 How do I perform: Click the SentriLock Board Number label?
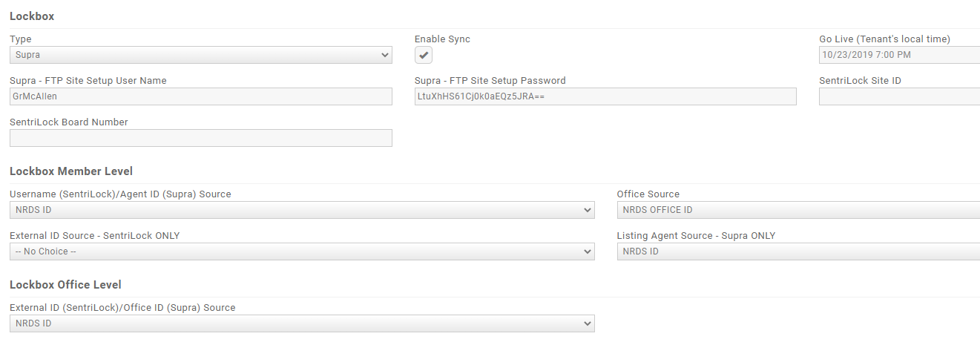coord(69,122)
